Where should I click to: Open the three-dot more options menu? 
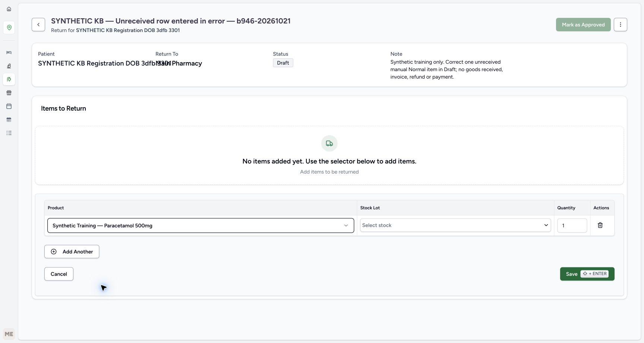coord(620,25)
